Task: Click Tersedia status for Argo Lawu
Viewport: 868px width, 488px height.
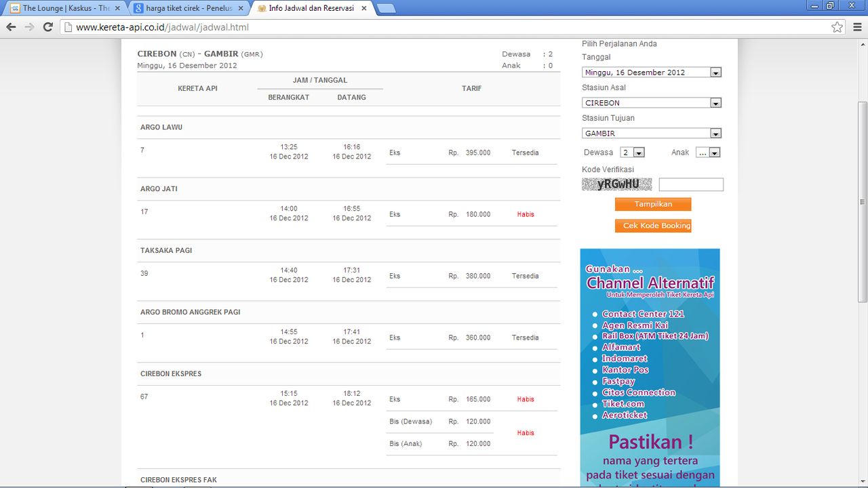Action: [526, 152]
